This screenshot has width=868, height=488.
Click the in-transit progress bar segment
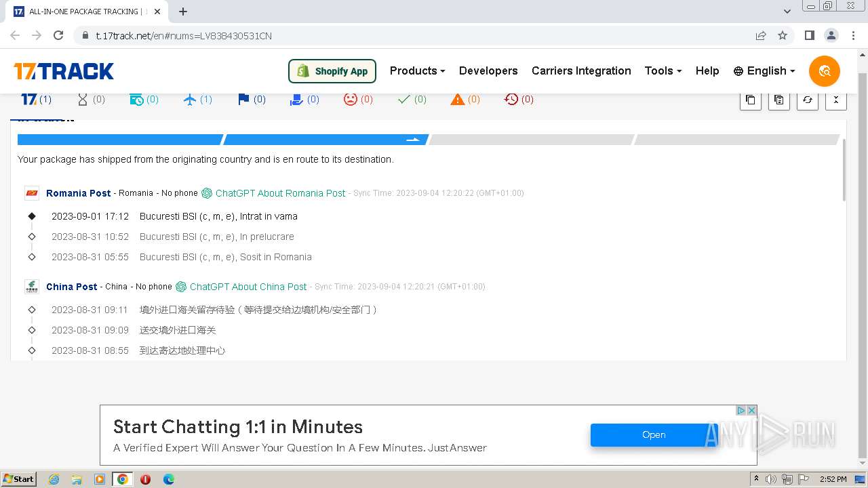point(325,140)
